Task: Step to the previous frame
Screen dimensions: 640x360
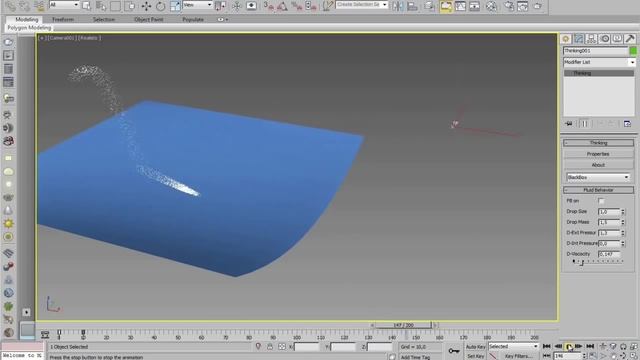Action: pos(558,346)
